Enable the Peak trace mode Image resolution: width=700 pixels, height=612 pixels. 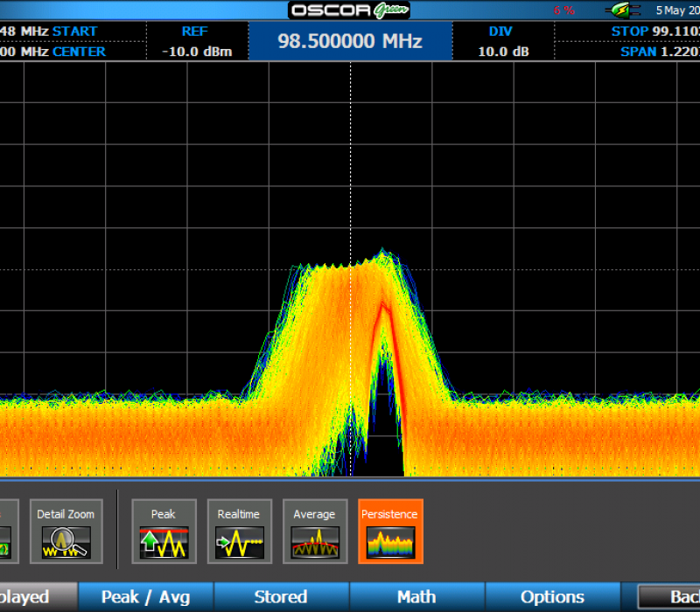point(163,532)
